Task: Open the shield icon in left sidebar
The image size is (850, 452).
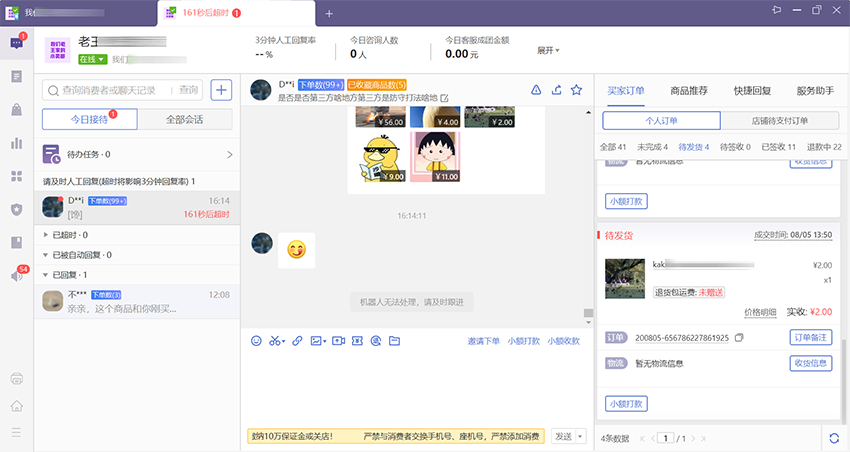Action: [x=16, y=209]
